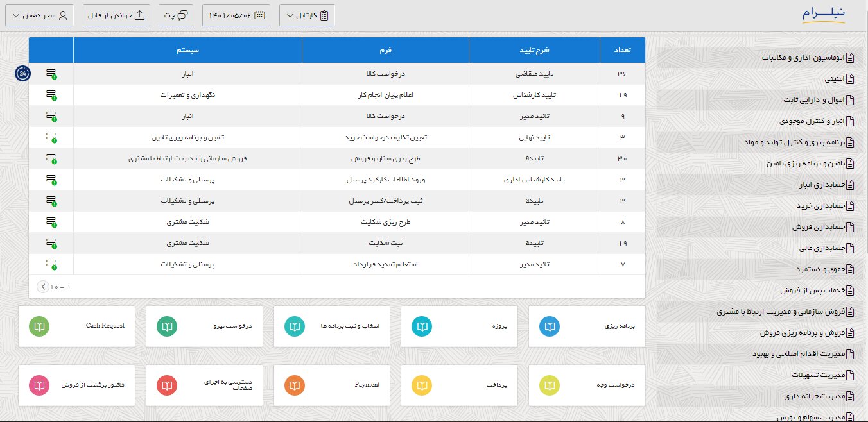Click the تعداد column header
Screen dimensions: 868x422
coord(622,50)
